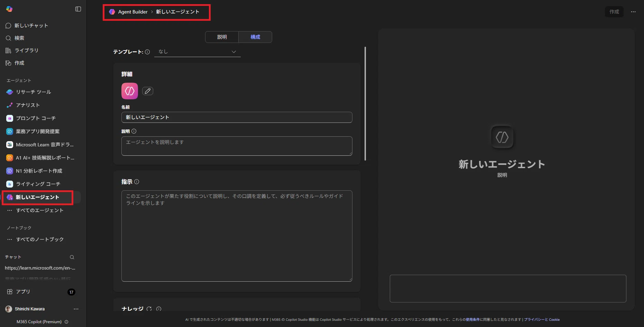Click the 名前 input field
644x327 pixels.
tap(237, 117)
